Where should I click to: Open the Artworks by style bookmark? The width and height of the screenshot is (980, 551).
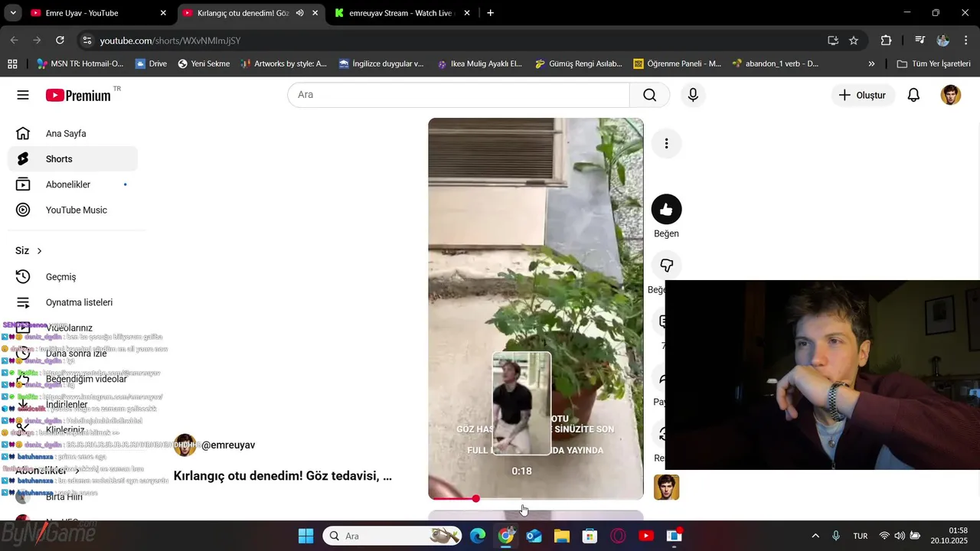click(283, 64)
